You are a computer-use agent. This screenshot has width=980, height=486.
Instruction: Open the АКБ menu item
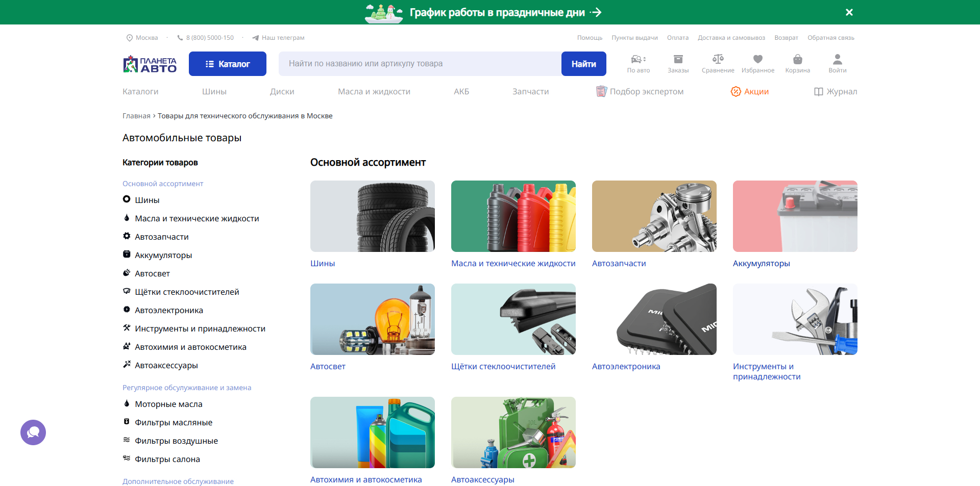click(461, 91)
